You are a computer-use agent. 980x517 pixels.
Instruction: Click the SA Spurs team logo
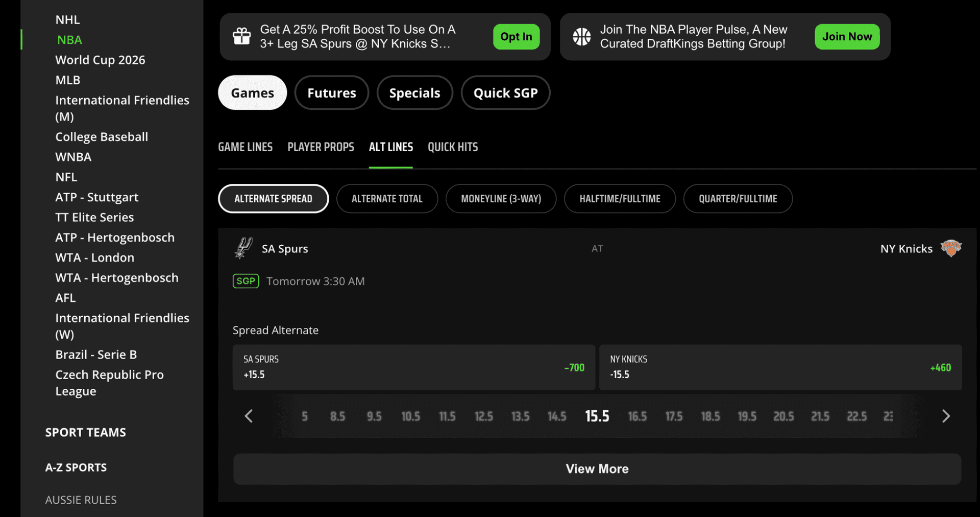[244, 248]
